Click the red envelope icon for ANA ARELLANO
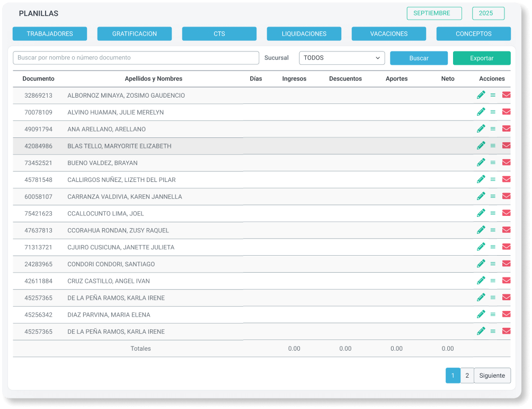Screen dimensions: 532x409 (506, 129)
